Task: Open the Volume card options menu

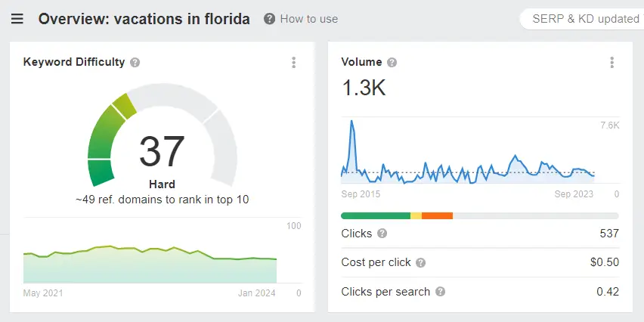Action: pos(611,63)
